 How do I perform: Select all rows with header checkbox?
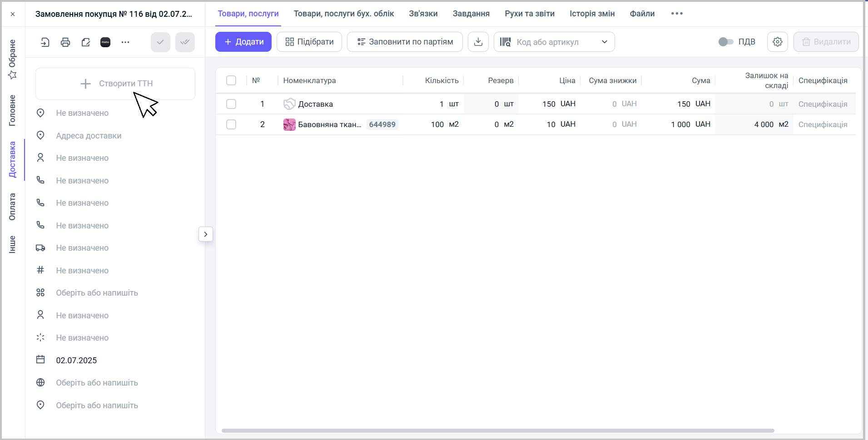pos(231,80)
